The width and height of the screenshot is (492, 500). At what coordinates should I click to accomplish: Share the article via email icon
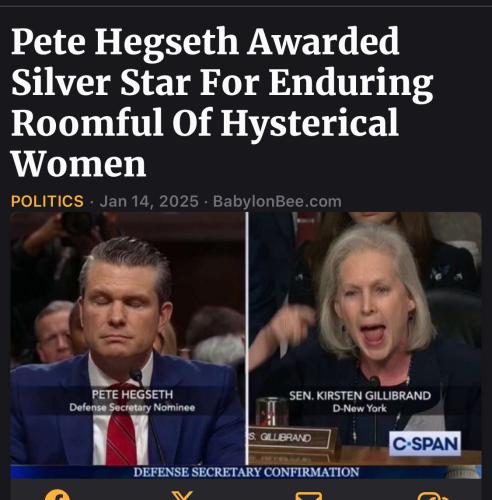point(309,496)
